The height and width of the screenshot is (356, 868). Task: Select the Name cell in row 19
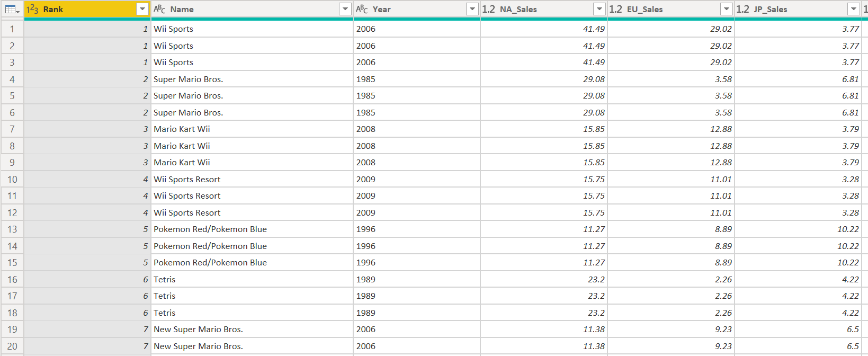(198, 330)
